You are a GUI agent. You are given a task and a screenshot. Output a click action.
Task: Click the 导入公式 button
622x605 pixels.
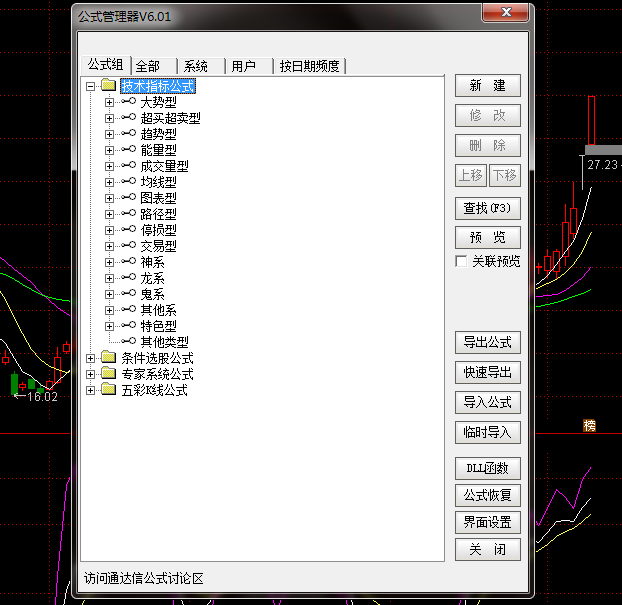tap(487, 402)
